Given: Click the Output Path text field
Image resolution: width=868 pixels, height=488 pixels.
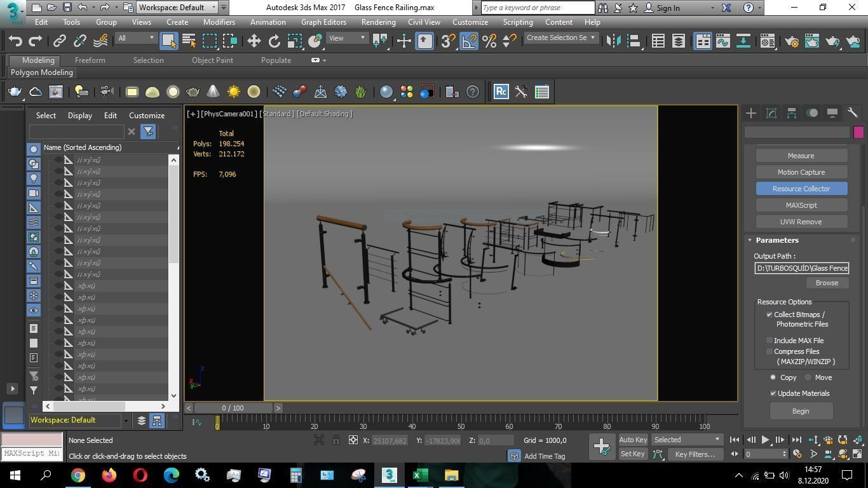Looking at the screenshot, I should (802, 268).
